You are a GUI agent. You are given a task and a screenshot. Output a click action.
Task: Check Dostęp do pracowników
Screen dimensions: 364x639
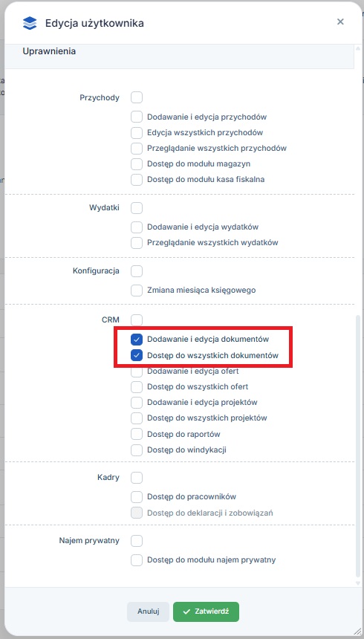[x=137, y=497]
